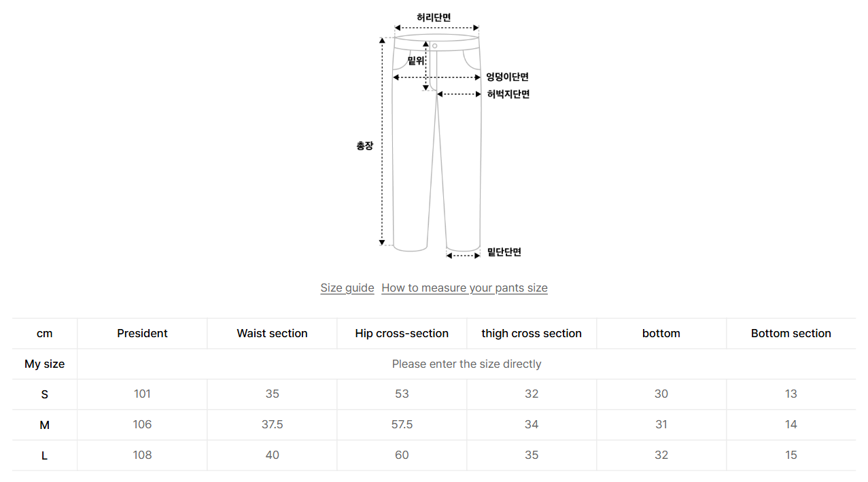Viewport: 868px width, 482px height.
Task: Click the thigh cross section column header
Action: pyautogui.click(x=532, y=333)
